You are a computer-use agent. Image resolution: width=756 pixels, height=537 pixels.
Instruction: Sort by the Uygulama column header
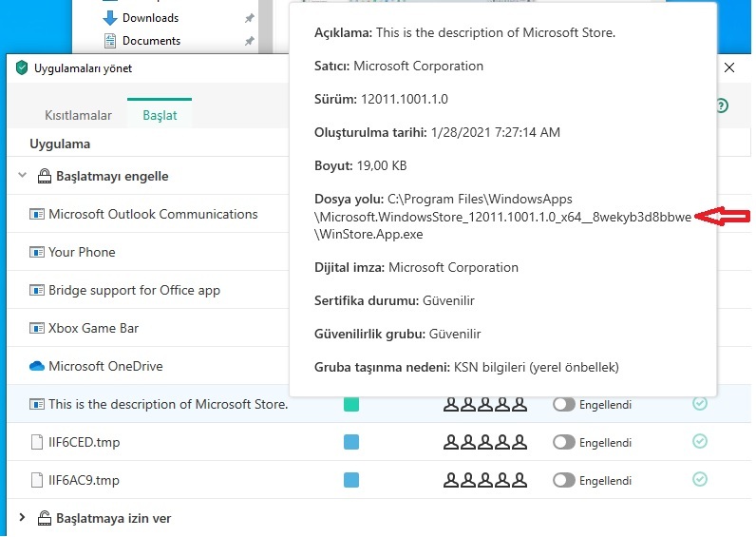(60, 144)
